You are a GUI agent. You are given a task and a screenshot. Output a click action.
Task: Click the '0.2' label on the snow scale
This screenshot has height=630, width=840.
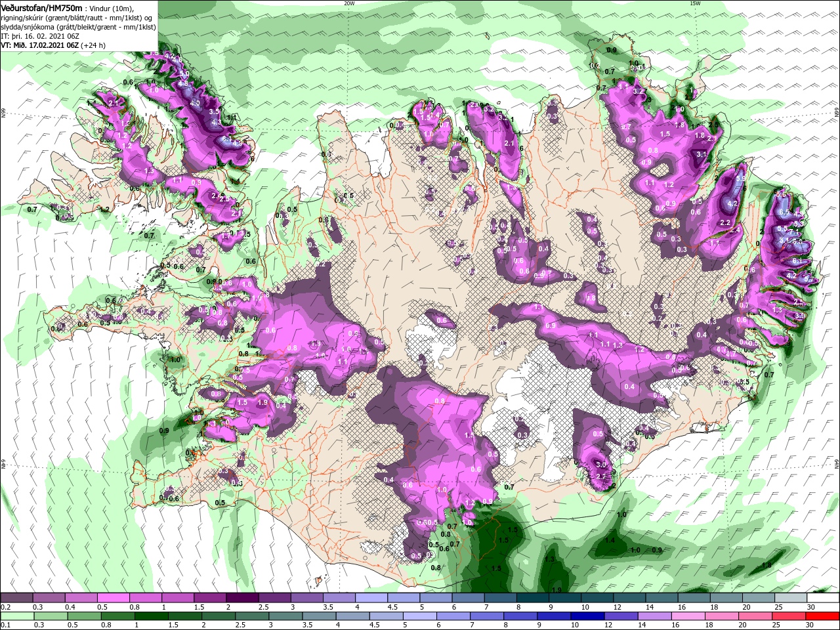point(6,607)
